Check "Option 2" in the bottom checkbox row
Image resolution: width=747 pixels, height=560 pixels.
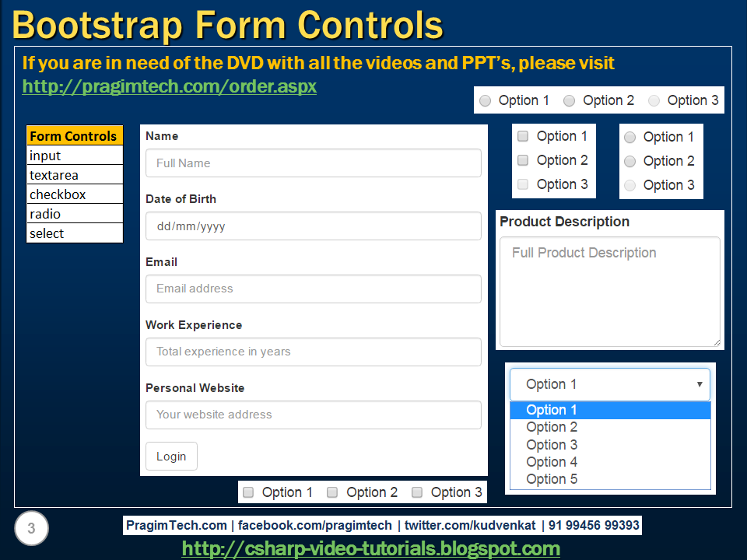(332, 492)
